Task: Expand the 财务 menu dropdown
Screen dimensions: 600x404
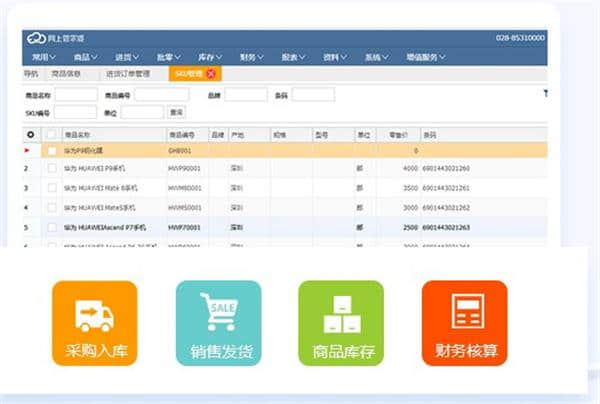Action: click(252, 57)
